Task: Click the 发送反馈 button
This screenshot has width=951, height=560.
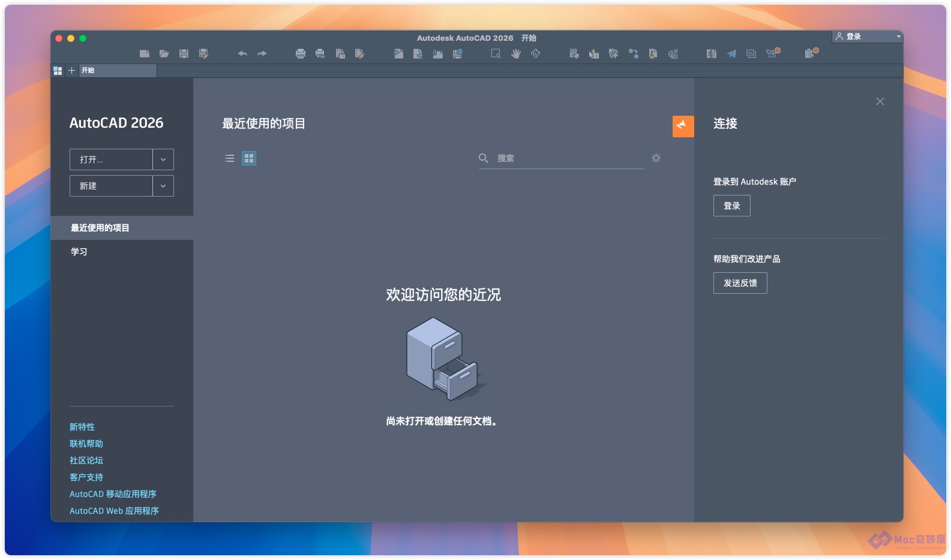Action: (740, 283)
